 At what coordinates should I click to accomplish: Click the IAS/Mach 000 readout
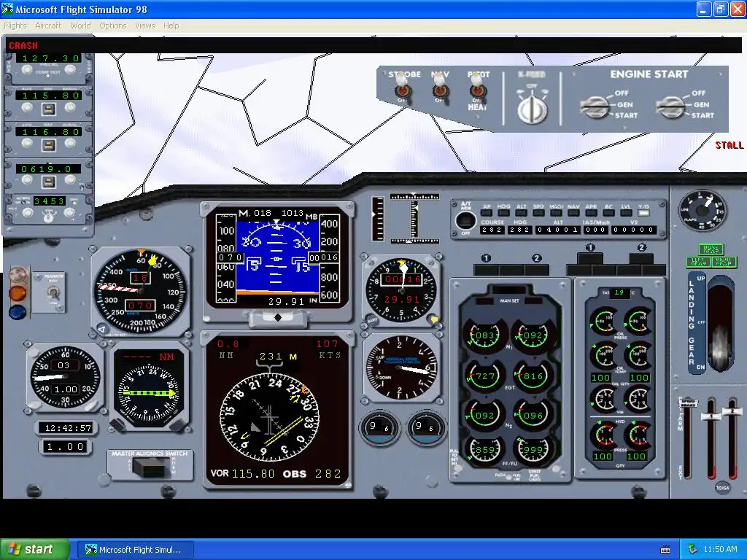(595, 230)
